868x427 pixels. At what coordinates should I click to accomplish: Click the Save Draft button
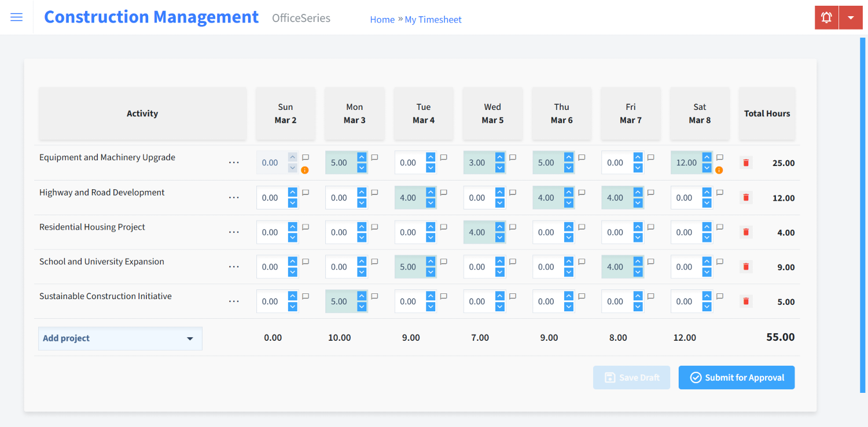pos(631,377)
